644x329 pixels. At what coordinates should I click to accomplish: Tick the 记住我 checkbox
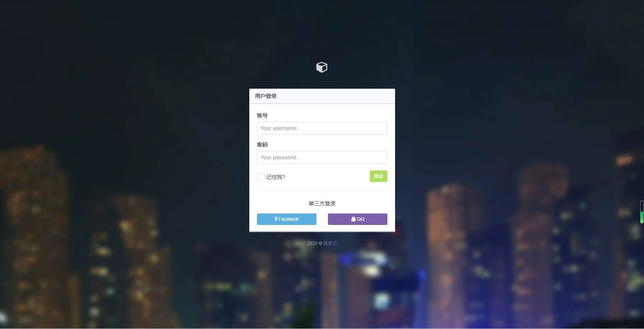click(x=261, y=177)
